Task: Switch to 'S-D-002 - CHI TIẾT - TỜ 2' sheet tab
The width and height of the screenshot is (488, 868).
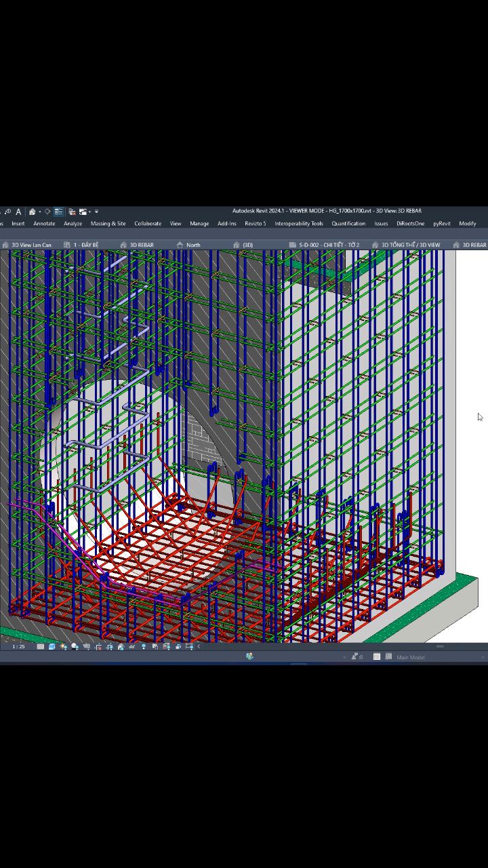Action: click(329, 245)
